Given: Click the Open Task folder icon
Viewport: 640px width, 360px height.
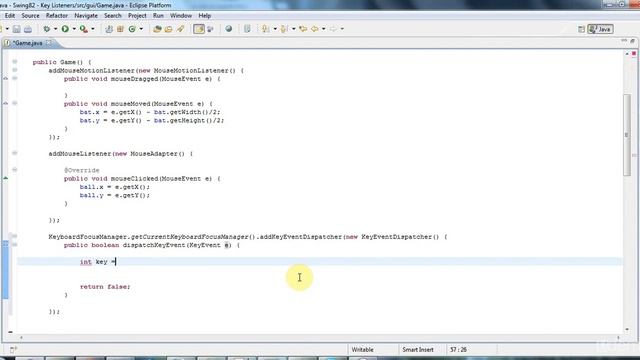Looking at the screenshot, I should pyautogui.click(x=169, y=29).
